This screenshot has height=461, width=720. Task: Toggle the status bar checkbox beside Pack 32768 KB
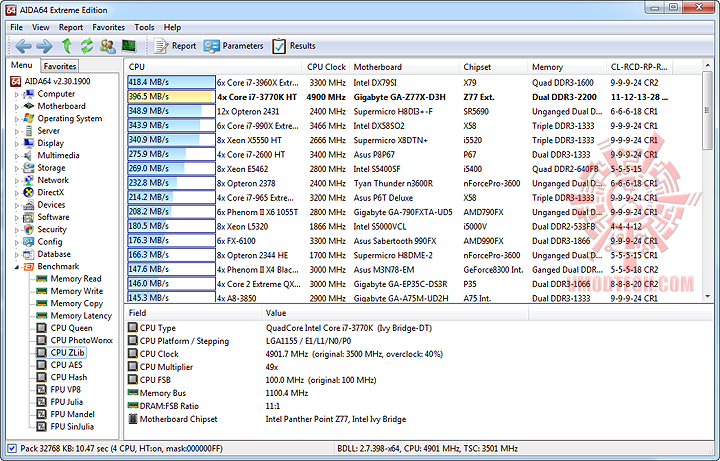[x=12, y=449]
